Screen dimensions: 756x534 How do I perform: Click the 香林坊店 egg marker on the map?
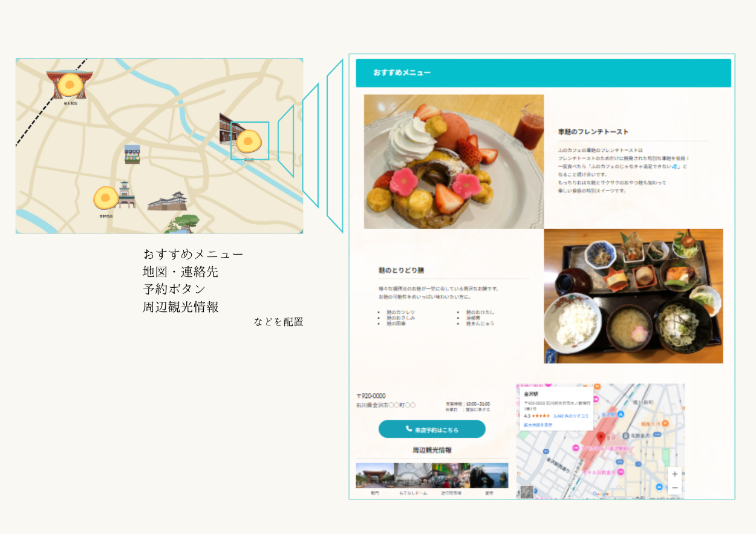(x=106, y=198)
